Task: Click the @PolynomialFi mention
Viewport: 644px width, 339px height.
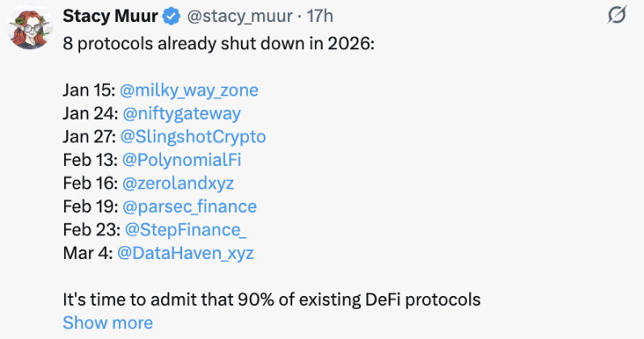Action: coord(183,159)
